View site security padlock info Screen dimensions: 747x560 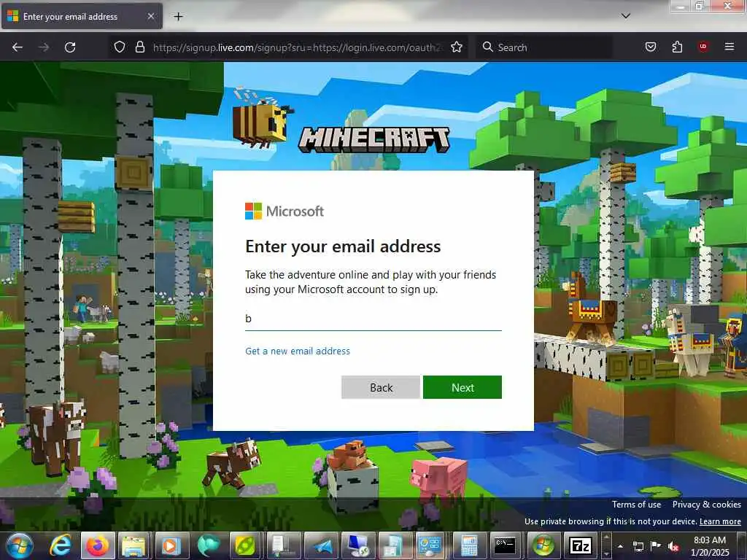click(x=139, y=47)
